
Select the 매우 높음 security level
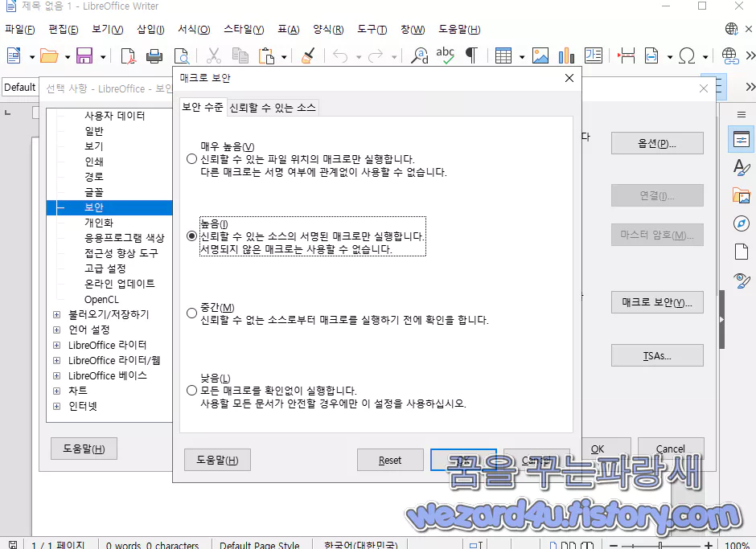[191, 159]
